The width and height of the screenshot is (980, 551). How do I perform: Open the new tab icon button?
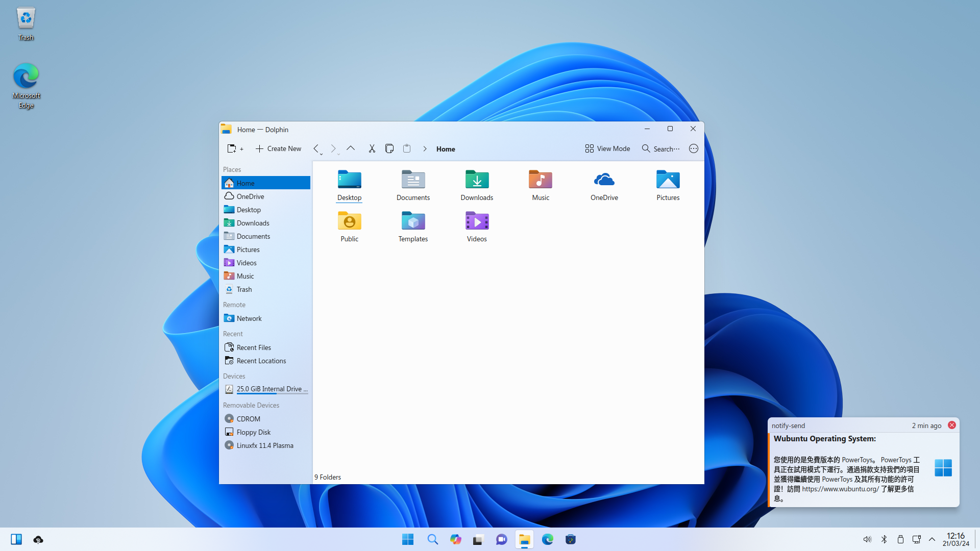tap(234, 148)
